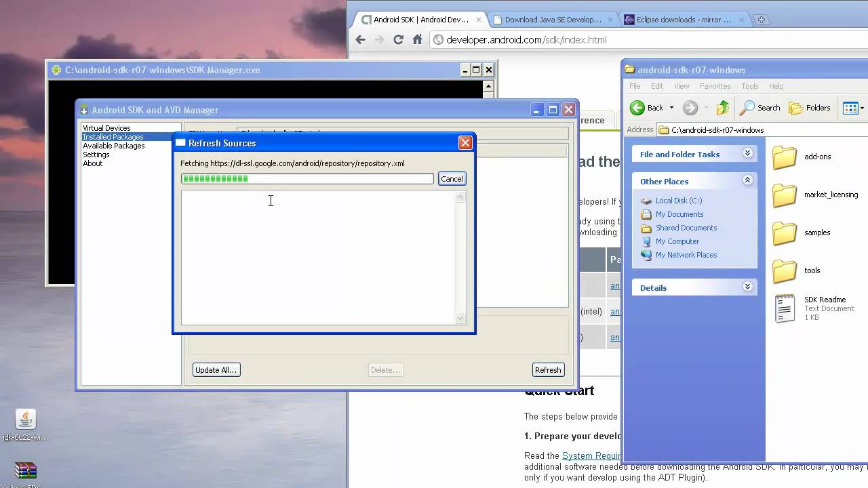
Task: Select Virtual Devices in SDK Manager
Action: click(106, 128)
